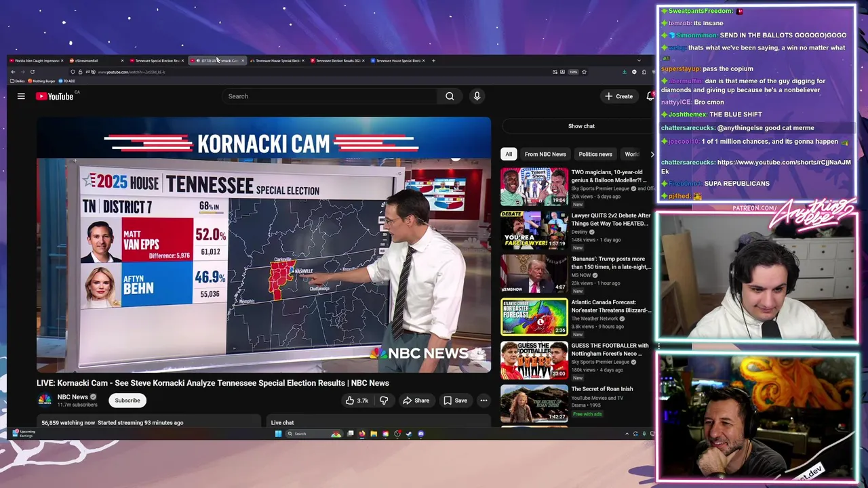Open Discord from the taskbar

[421, 434]
